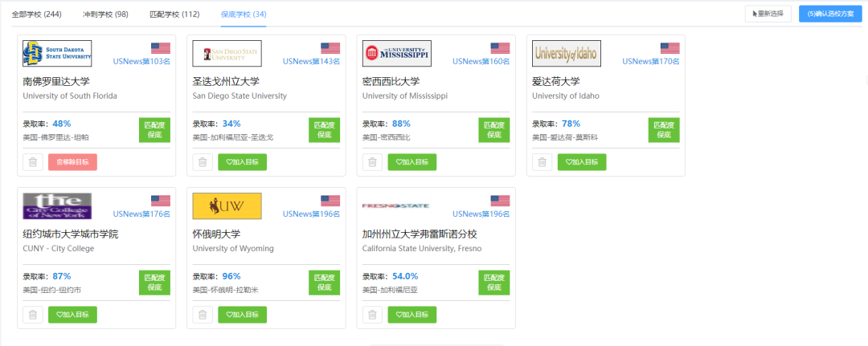The height and width of the screenshot is (346, 868).
Task: Click US flag on University of South Florida card
Action: 161,48
